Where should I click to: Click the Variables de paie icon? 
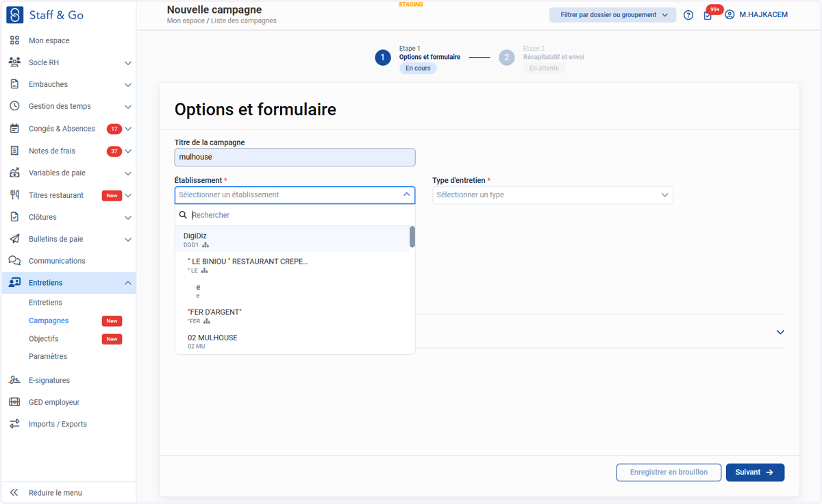coord(14,173)
